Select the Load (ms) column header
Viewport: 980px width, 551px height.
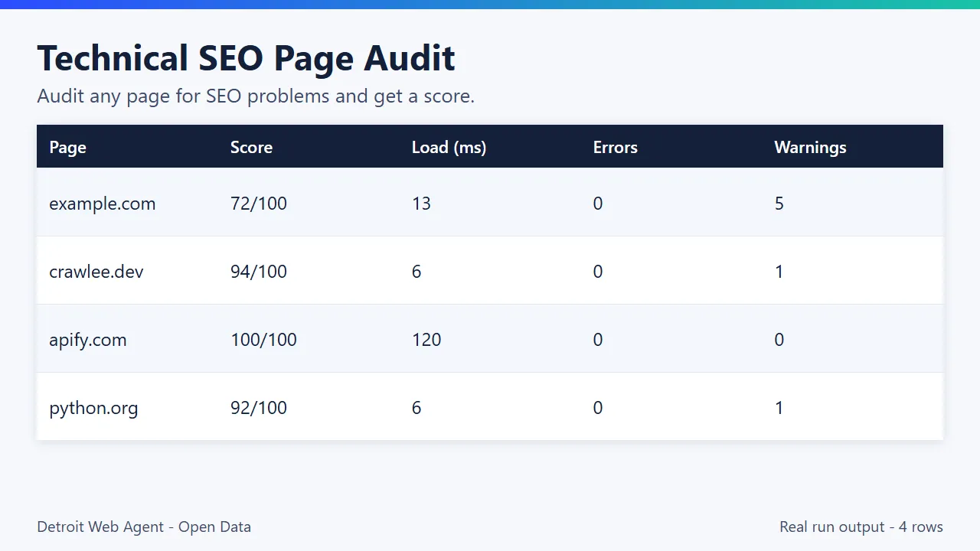click(x=449, y=147)
